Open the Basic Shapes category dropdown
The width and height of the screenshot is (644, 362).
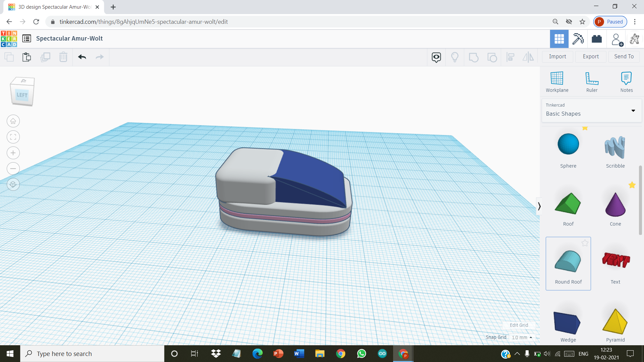coord(633,111)
